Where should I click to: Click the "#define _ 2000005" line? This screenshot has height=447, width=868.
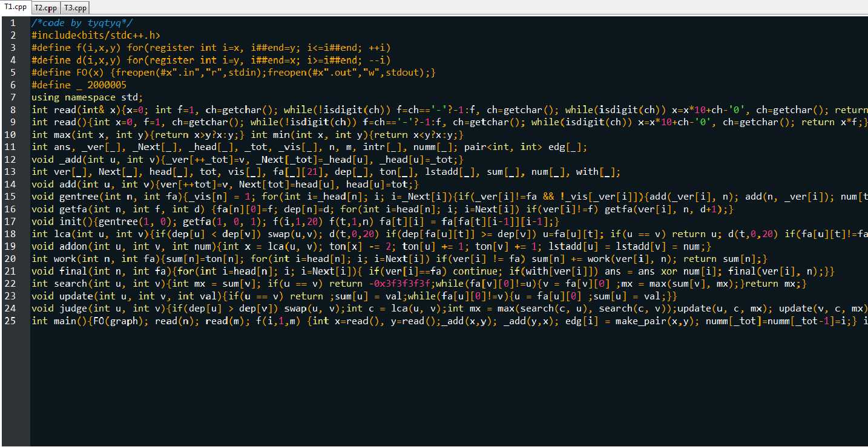(79, 85)
